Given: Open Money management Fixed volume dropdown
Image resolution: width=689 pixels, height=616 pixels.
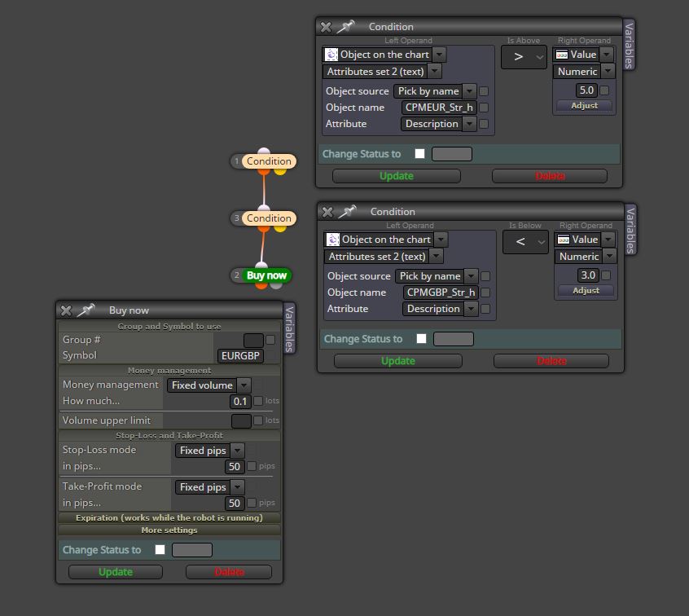Looking at the screenshot, I should [244, 385].
